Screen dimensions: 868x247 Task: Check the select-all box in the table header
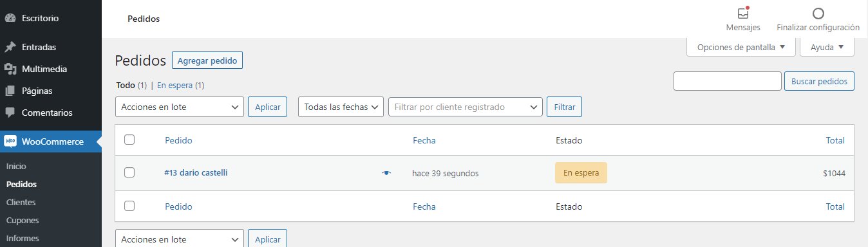[129, 140]
